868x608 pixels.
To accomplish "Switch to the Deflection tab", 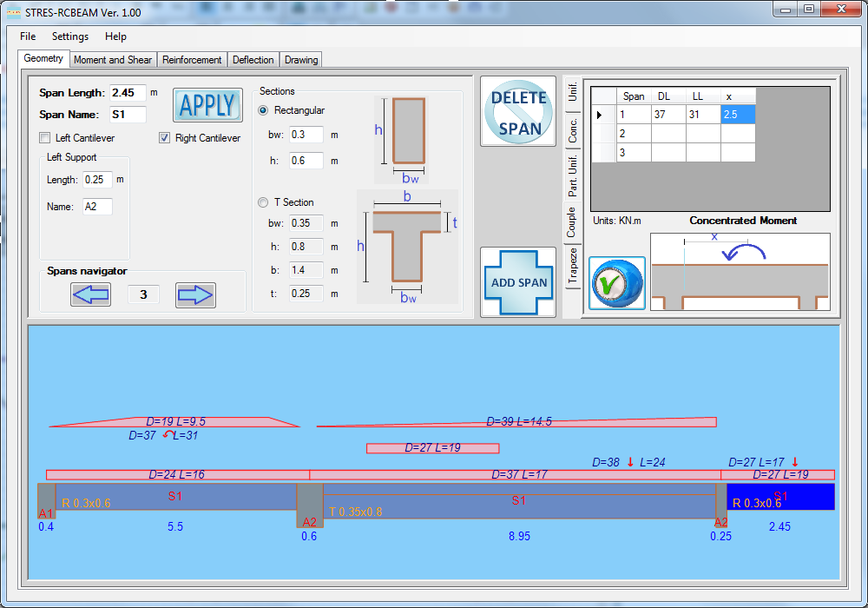I will pyautogui.click(x=253, y=60).
